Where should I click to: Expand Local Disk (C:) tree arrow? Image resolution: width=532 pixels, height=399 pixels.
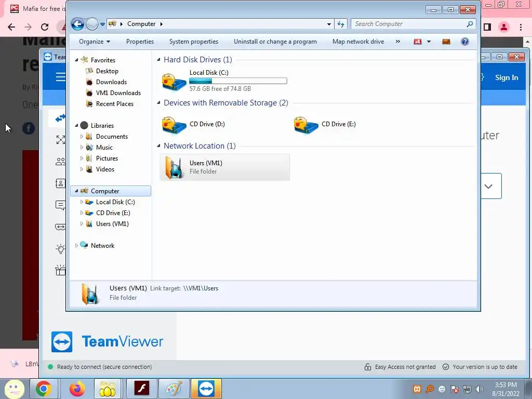(x=82, y=202)
